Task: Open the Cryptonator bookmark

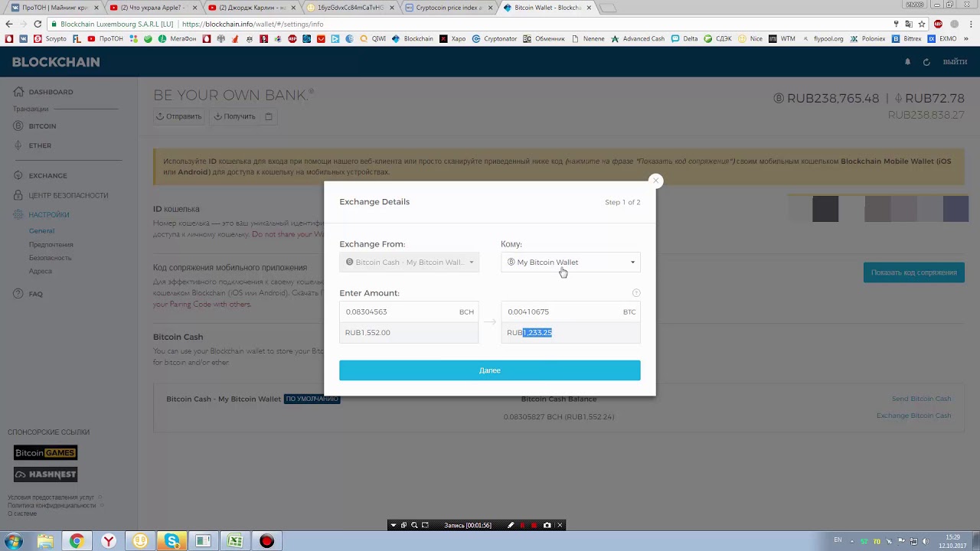Action: pyautogui.click(x=495, y=38)
